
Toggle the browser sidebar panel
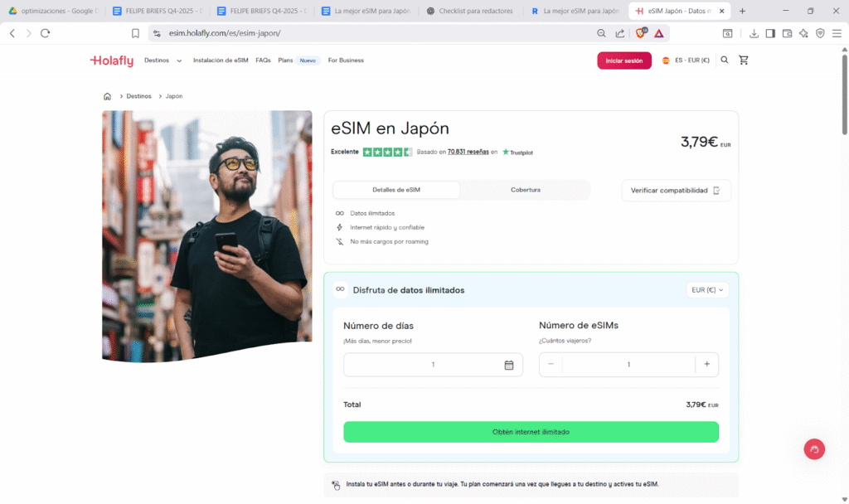(x=770, y=33)
